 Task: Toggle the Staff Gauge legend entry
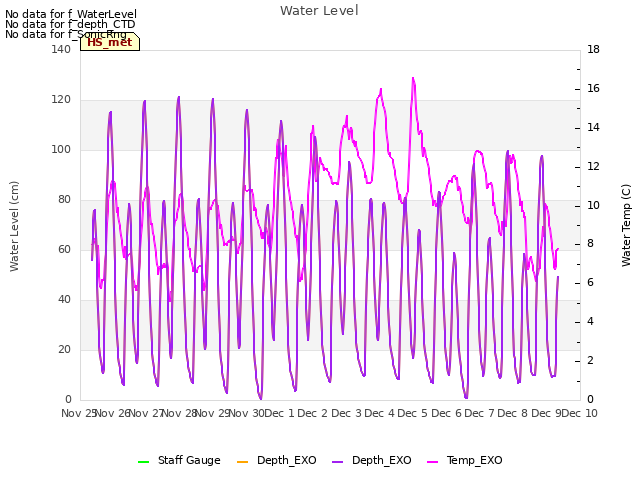179,460
